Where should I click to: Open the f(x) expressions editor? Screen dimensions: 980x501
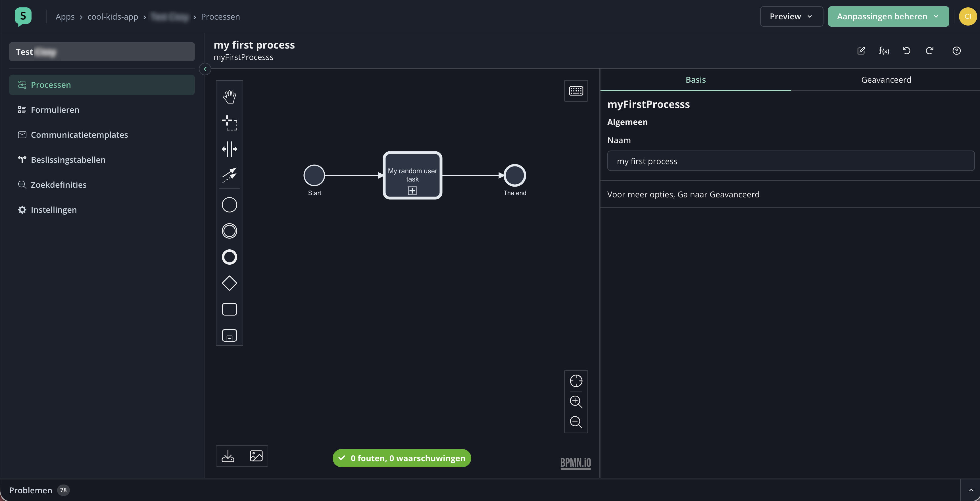(884, 51)
